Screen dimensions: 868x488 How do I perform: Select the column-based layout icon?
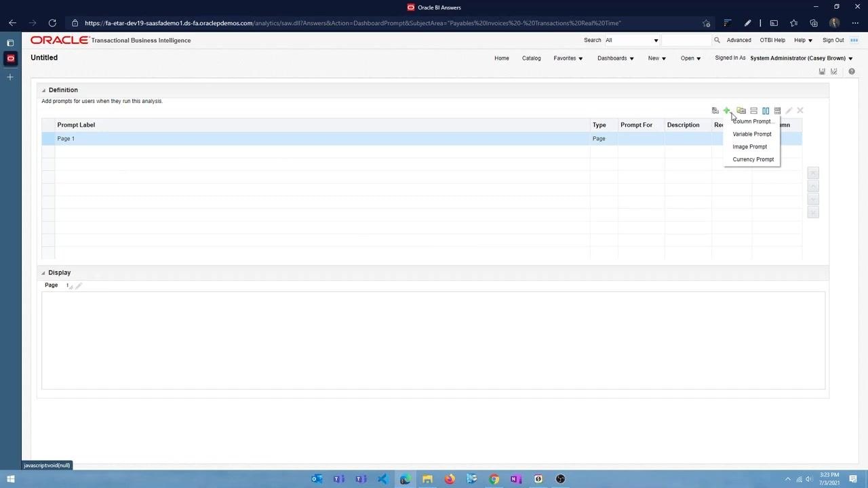tap(766, 110)
